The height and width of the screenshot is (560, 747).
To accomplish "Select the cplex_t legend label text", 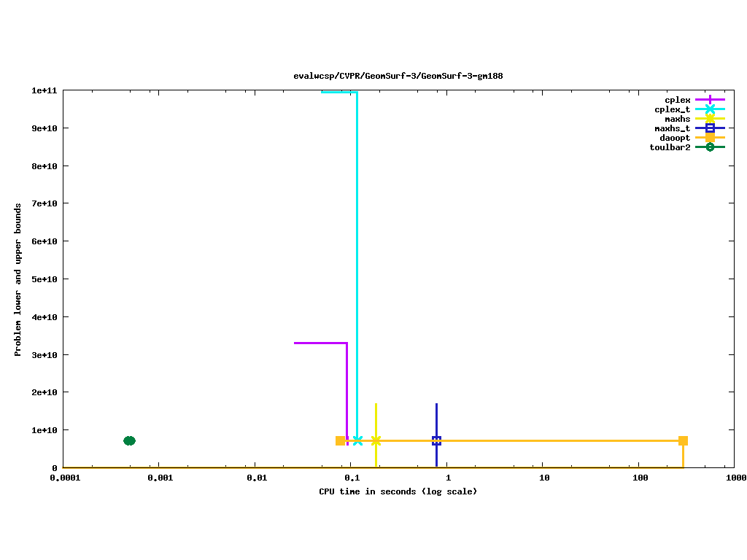I will (x=672, y=109).
